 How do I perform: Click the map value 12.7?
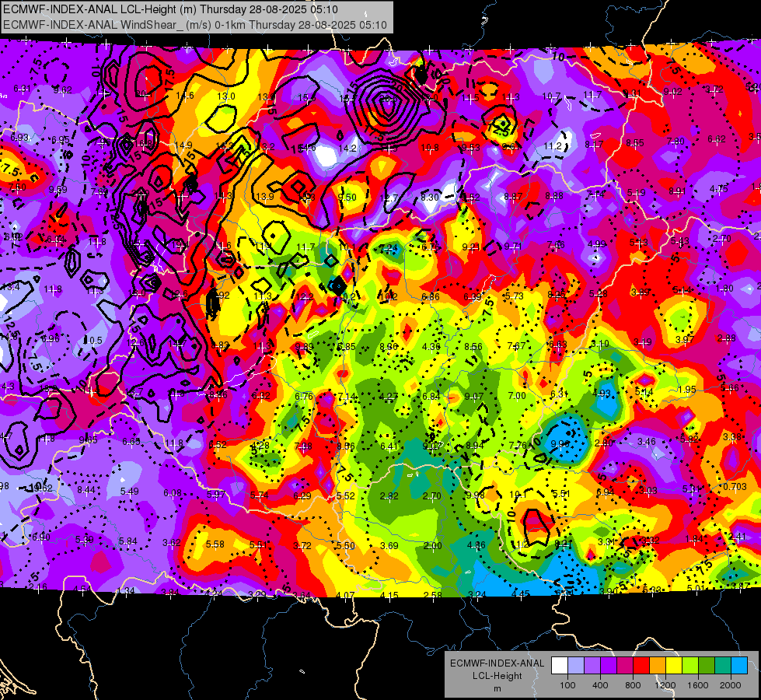click(389, 198)
